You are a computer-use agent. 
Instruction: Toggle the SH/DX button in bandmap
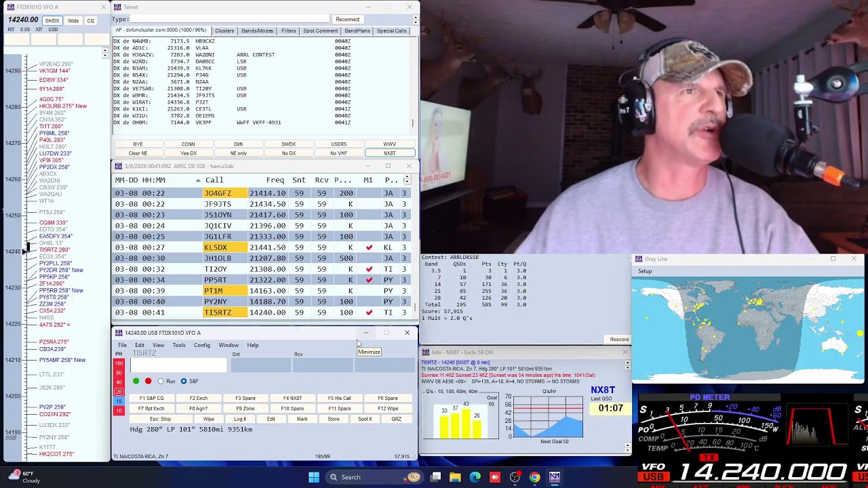click(x=52, y=21)
